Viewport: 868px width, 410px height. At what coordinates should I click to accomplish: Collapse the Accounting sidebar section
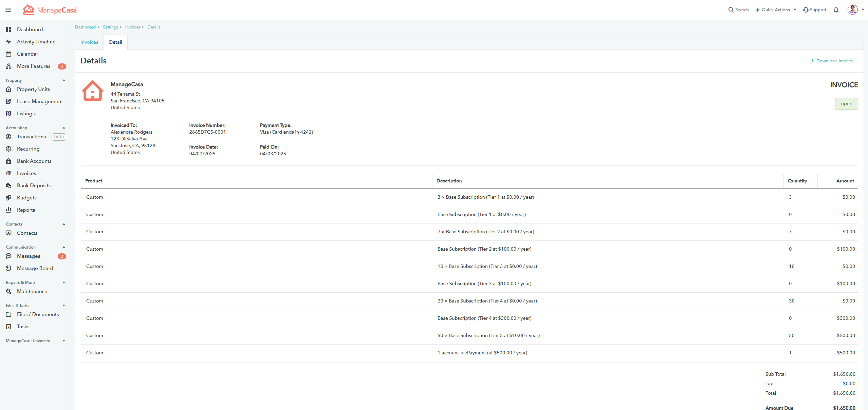coord(64,128)
